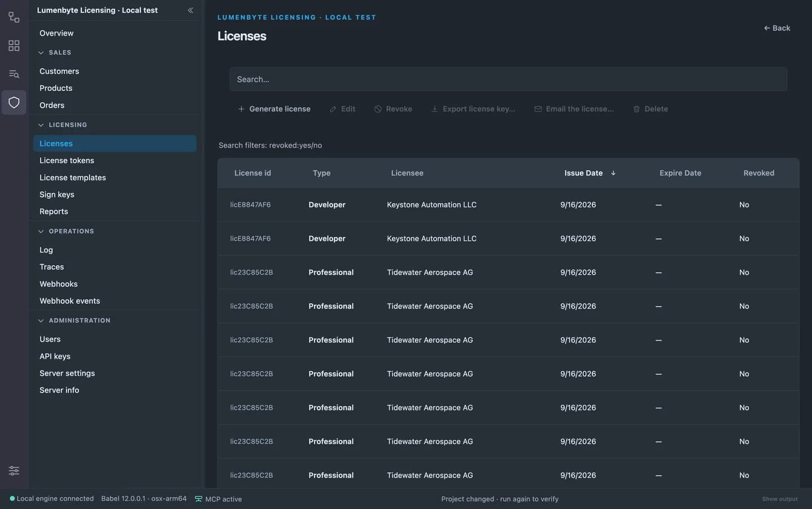Screen dimensions: 812x509
Task: Click the Expire Date column header
Action: point(680,173)
